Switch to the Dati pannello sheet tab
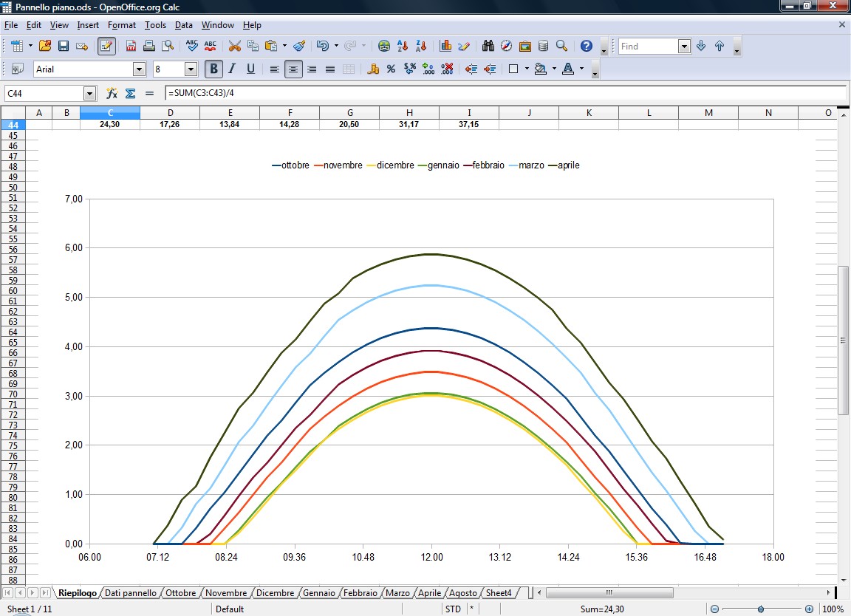This screenshot has height=616, width=851. 130,593
